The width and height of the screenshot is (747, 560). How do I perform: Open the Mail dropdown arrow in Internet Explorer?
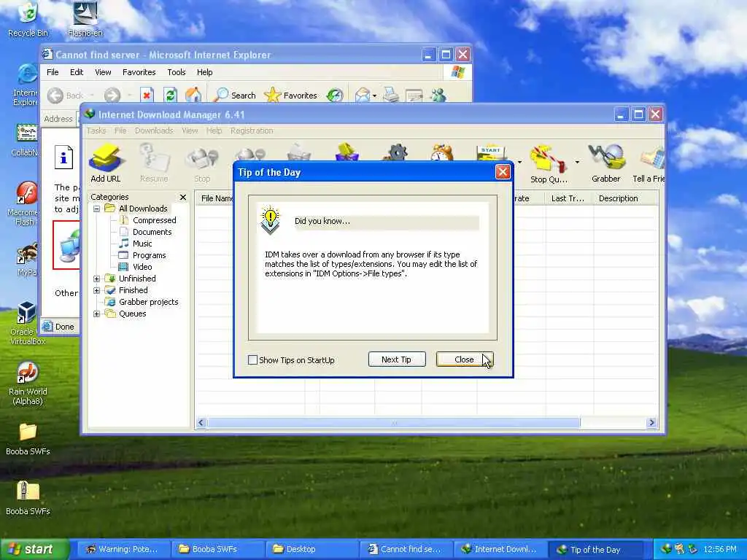click(x=374, y=96)
